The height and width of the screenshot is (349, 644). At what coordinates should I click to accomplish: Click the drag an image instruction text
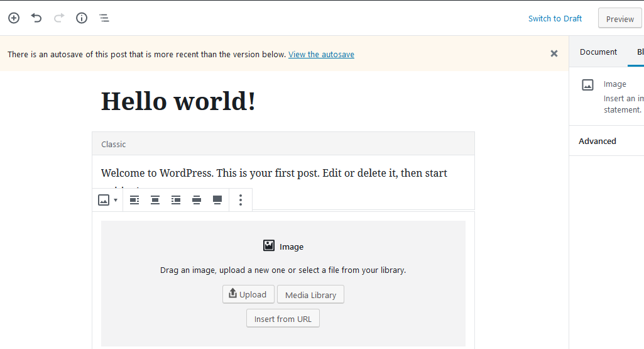click(x=283, y=270)
